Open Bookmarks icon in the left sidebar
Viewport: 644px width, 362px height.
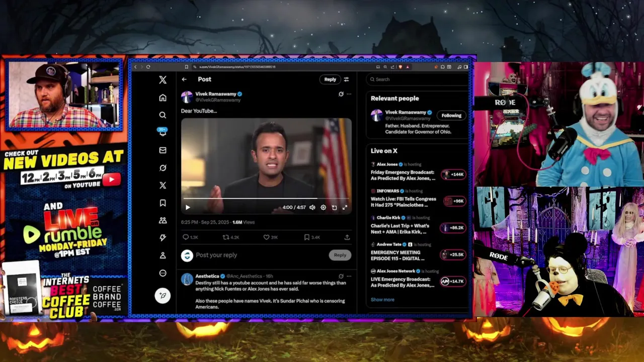click(x=163, y=203)
